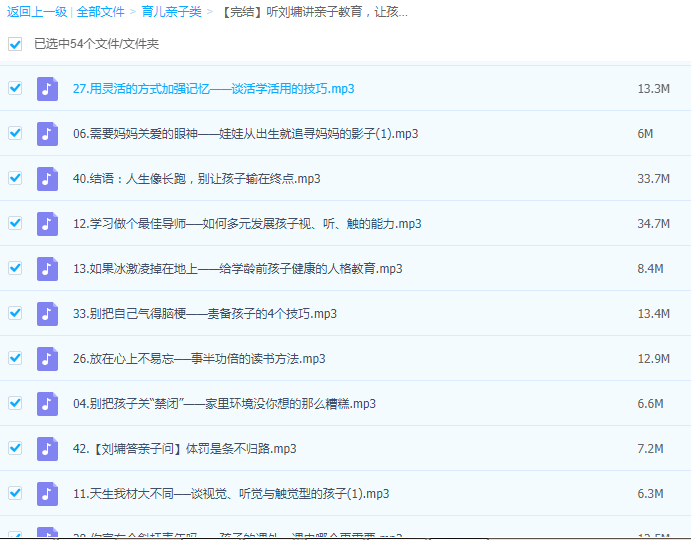691x540 pixels.
Task: Uncheck checkbox for 06.需要妈妈关爱的眼神 file
Action: pyautogui.click(x=15, y=133)
